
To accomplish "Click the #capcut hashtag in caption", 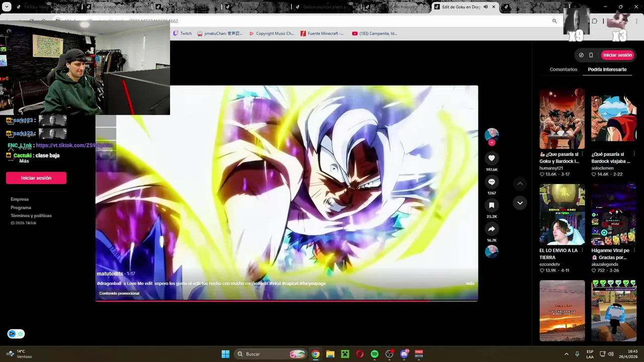I will [x=290, y=284].
